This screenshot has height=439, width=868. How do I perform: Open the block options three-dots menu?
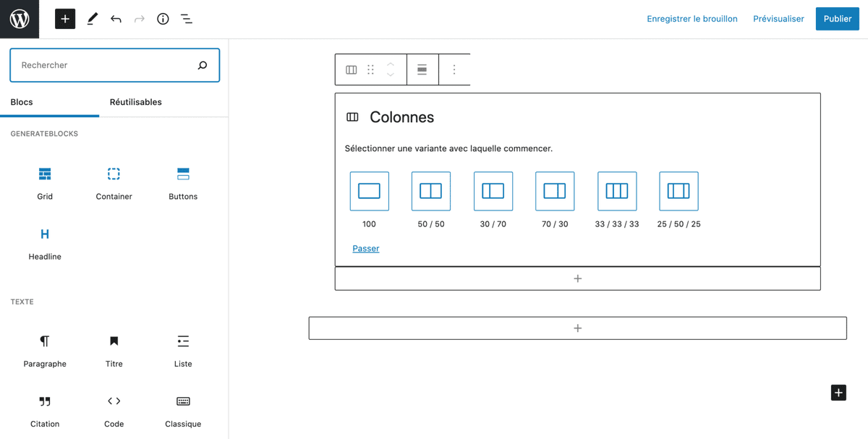coord(454,69)
